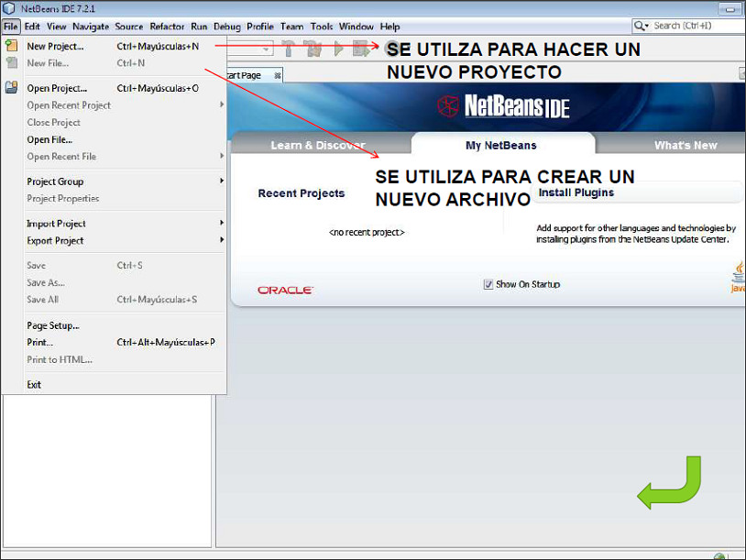Screen dimensions: 746x560
Task: Click the magnifier icon in the search box
Action: (x=638, y=25)
